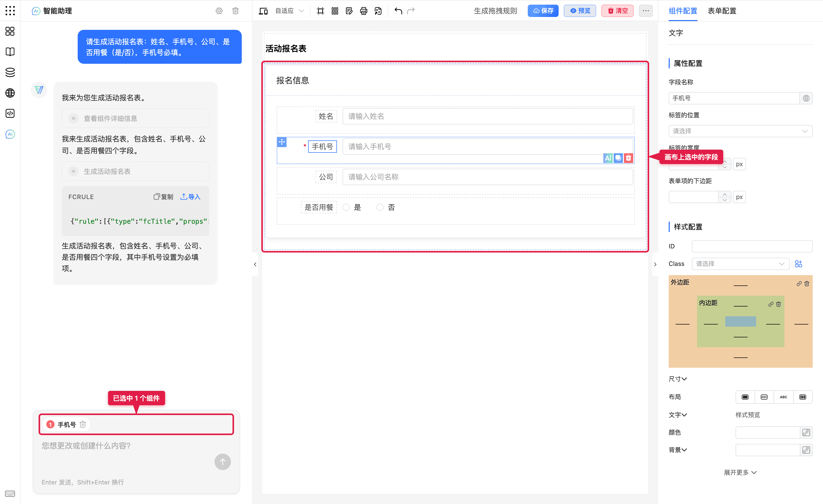Open the 自适应 screen size dropdown
This screenshot has height=504, width=823.
pyautogui.click(x=290, y=11)
